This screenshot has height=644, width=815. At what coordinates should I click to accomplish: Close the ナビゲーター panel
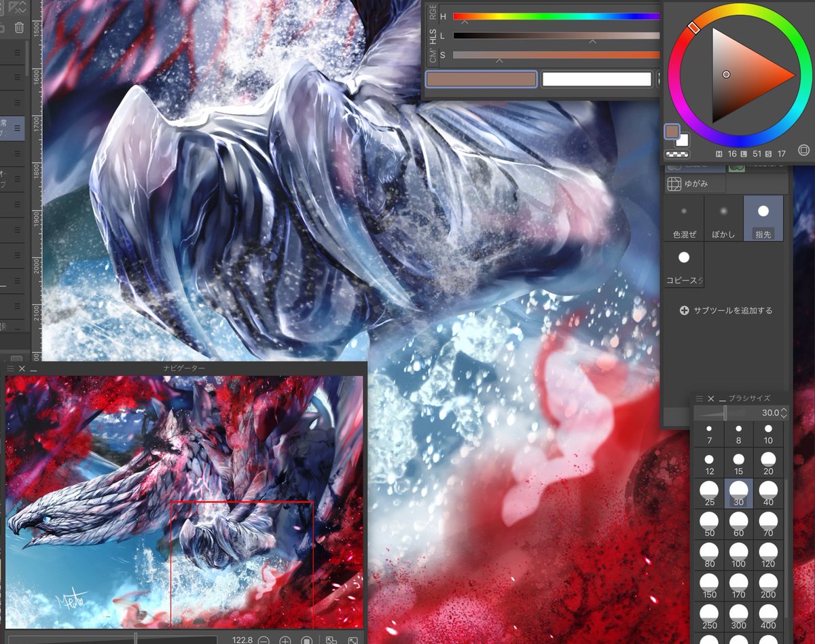22,368
